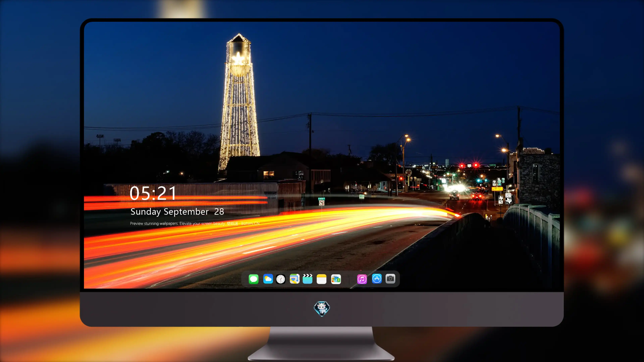This screenshot has width=644, height=362.
Task: Open the App Store icon in dock
Action: (377, 279)
